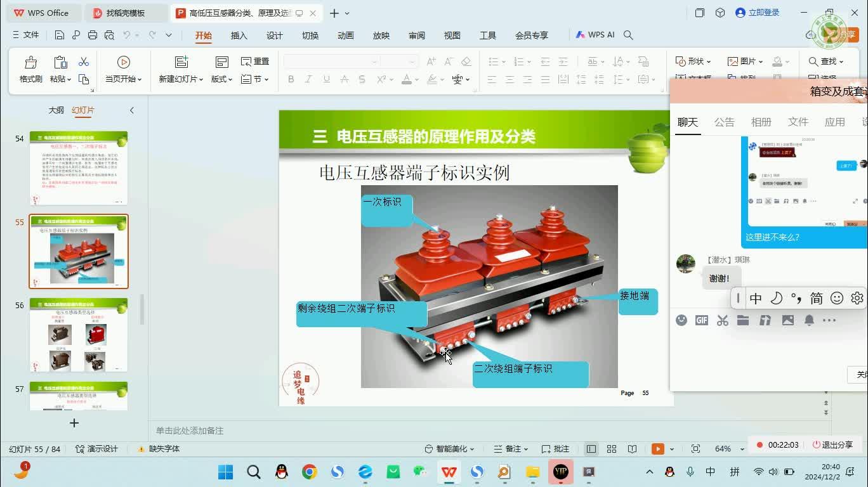Image resolution: width=868 pixels, height=487 pixels.
Task: Switch to the 插入 ribbon tab
Action: (x=239, y=36)
